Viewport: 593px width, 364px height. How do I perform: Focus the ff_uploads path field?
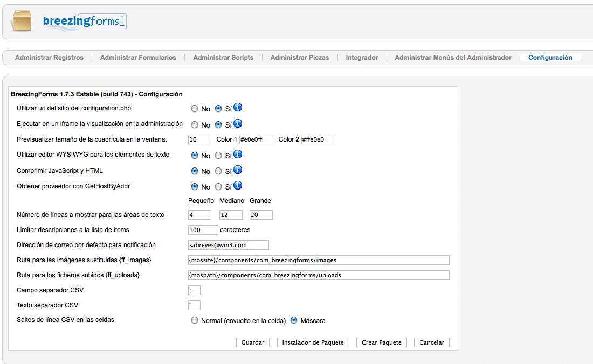(x=319, y=275)
